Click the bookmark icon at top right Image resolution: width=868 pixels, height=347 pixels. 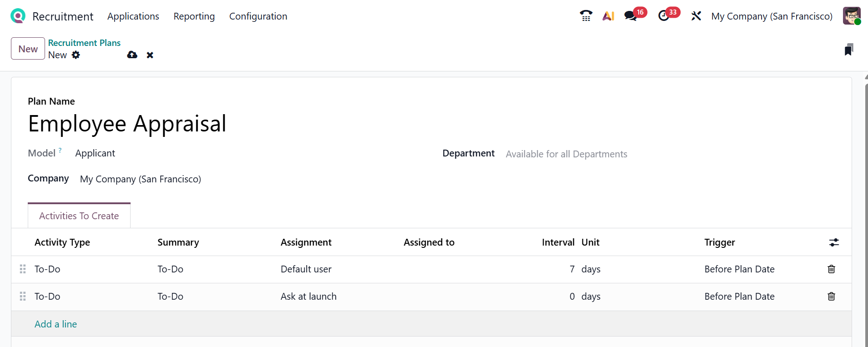pos(848,50)
